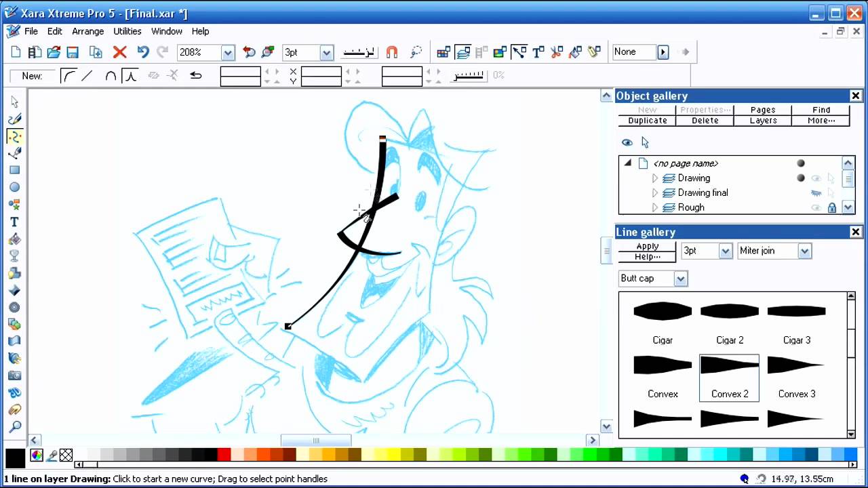Toggle the lock on Rough layer
Screen dimensions: 868x488
(x=831, y=208)
